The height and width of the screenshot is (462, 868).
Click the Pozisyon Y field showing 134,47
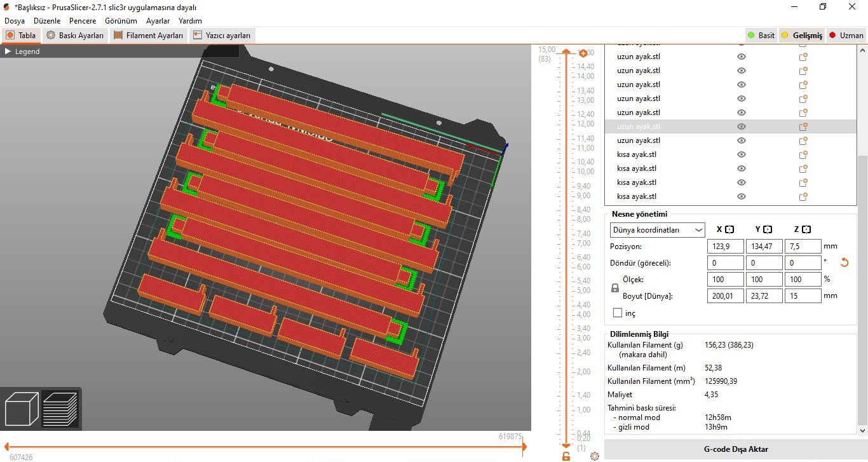(x=764, y=246)
